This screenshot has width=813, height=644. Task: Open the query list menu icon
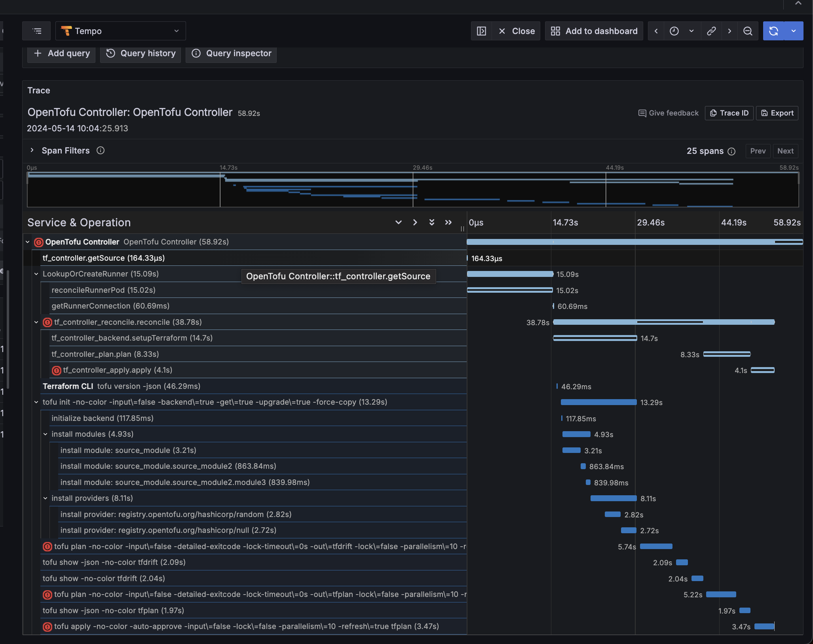tap(37, 31)
